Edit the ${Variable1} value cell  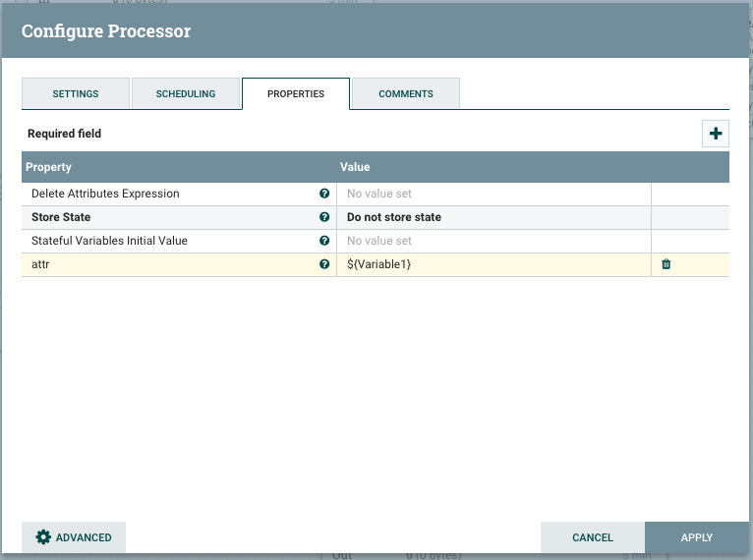click(x=492, y=264)
